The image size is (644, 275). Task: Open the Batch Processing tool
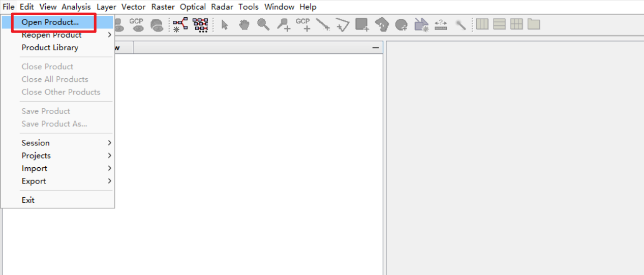(201, 24)
